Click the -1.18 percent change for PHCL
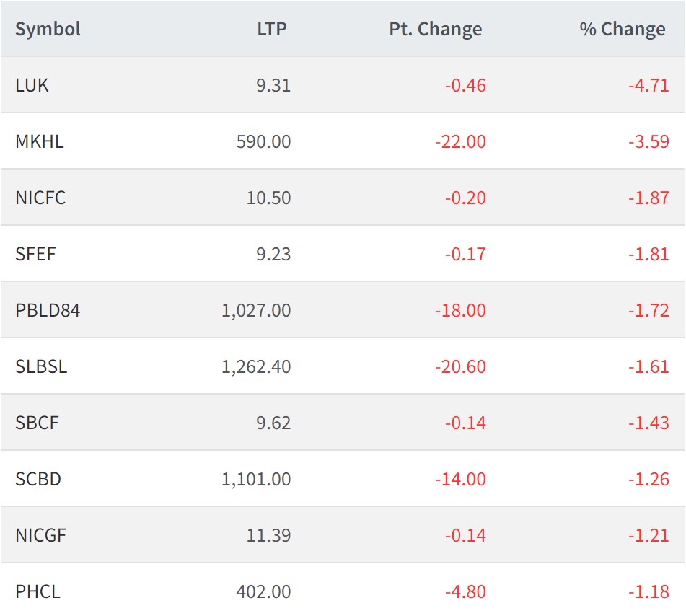Viewport: 686px width, 616px height. [648, 592]
